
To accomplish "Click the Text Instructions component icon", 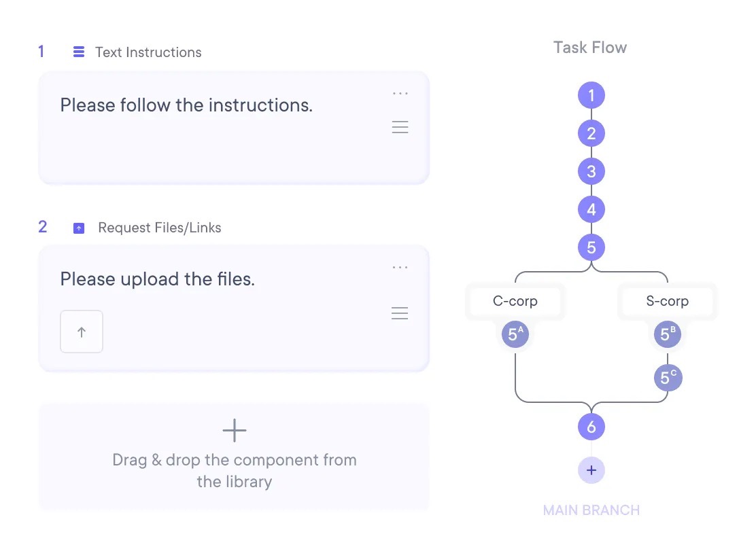I will 78,51.
